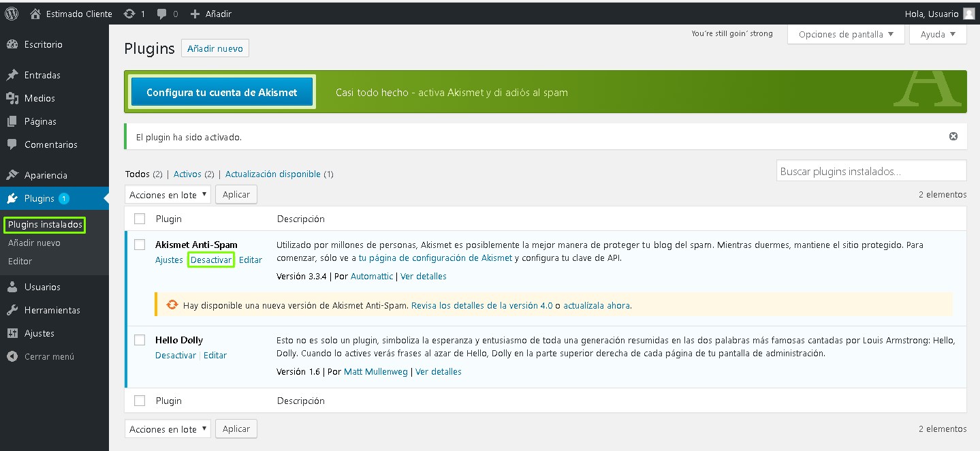Click the Usuarios person icon
Image resolution: width=980 pixels, height=451 pixels.
point(12,287)
